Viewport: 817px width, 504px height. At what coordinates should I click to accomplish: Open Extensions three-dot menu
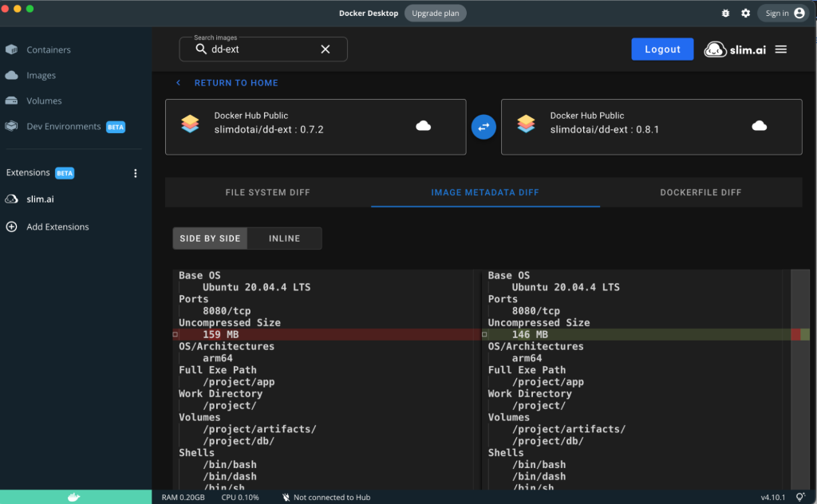[136, 173]
